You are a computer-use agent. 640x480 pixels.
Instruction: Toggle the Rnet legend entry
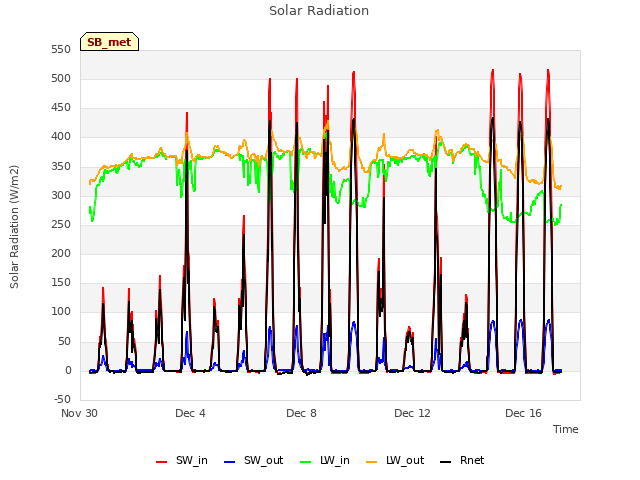pos(462,460)
